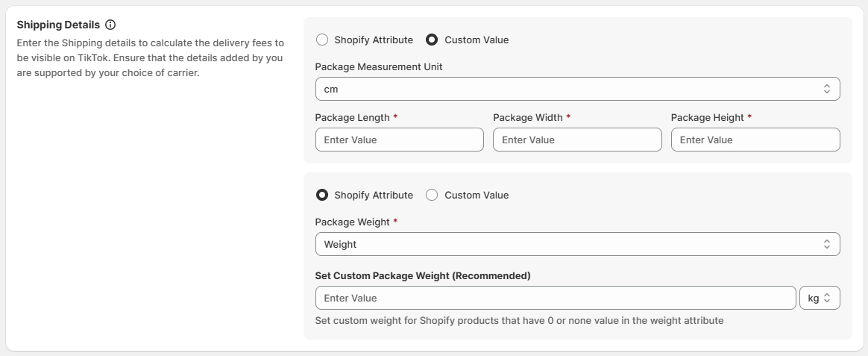Open the Package Weight attribute dropdown

[577, 244]
